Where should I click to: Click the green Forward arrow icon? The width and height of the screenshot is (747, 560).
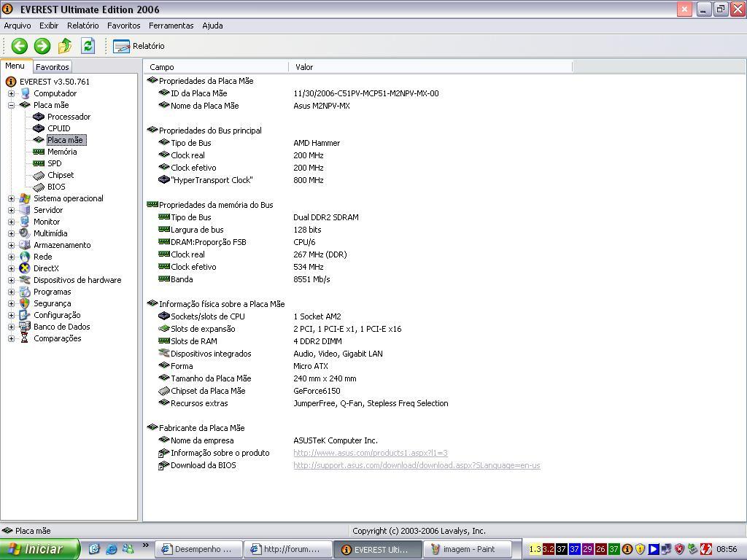click(42, 46)
